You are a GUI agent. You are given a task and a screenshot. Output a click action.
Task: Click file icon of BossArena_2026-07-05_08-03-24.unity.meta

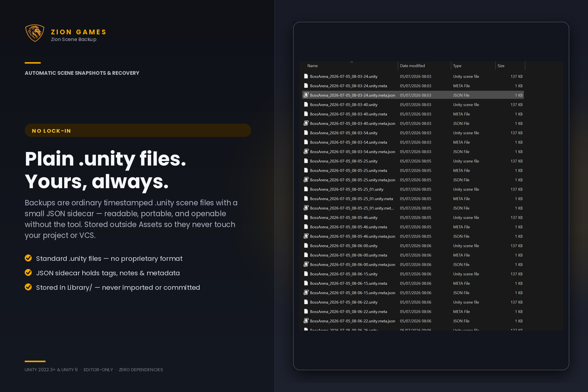pos(306,86)
